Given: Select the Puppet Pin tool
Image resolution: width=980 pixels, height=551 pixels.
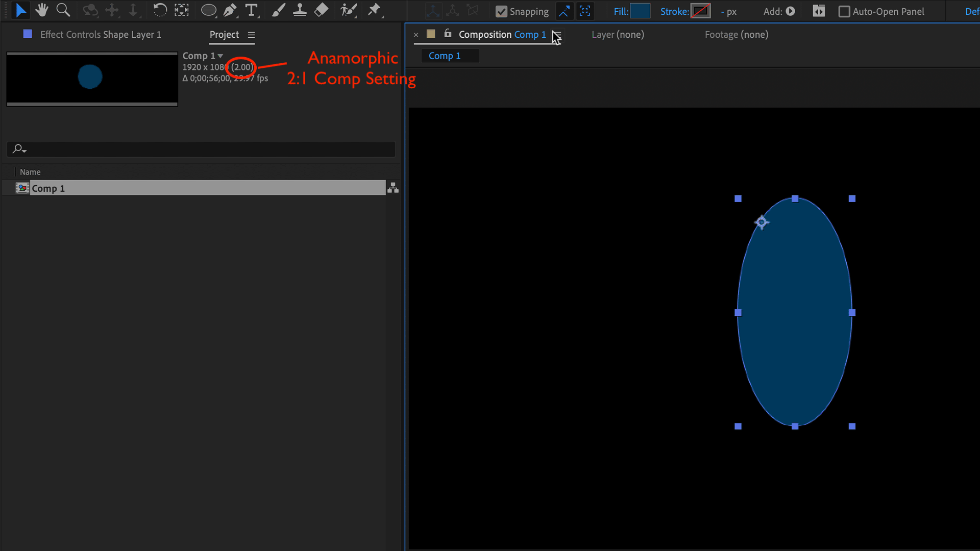Looking at the screenshot, I should pos(374,10).
